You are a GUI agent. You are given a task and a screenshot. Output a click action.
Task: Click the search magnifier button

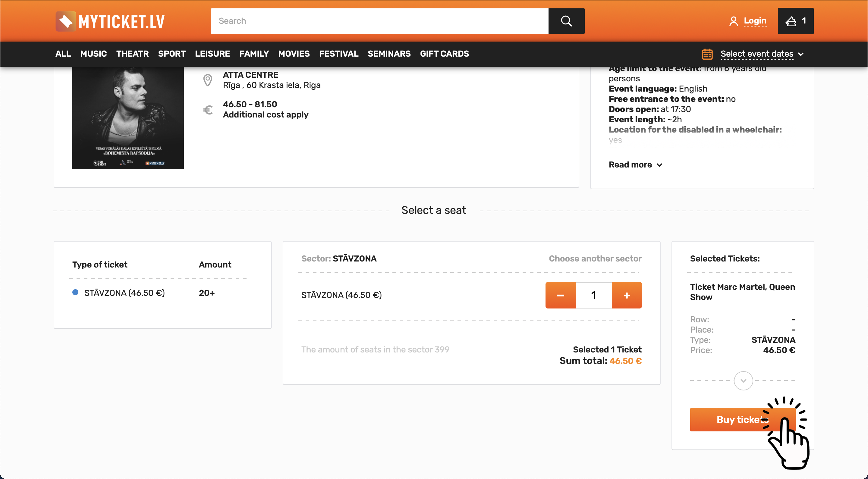pos(566,21)
